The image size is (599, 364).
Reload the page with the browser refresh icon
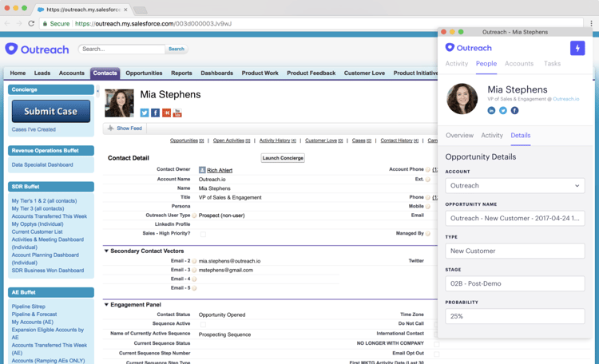point(31,24)
